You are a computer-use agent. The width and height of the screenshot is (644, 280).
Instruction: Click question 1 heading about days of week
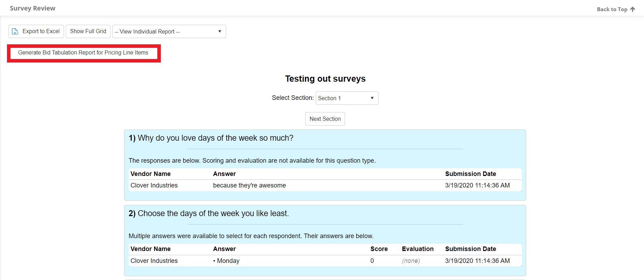pos(211,138)
